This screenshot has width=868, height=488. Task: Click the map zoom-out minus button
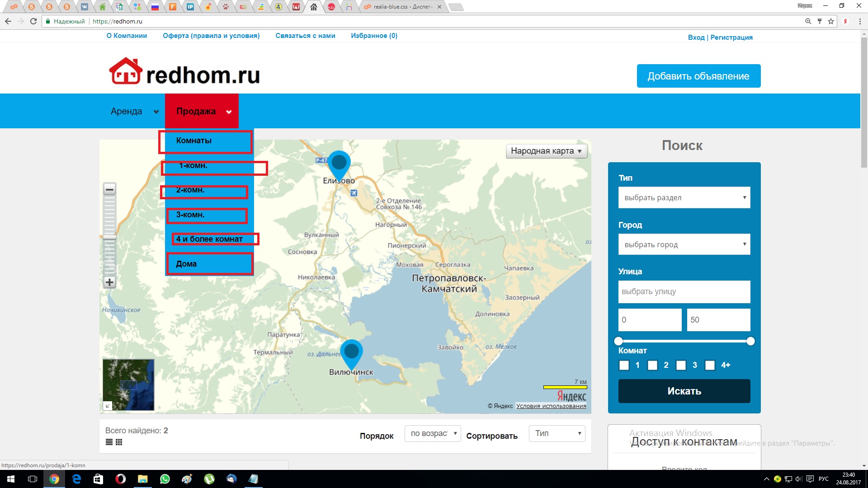[x=109, y=189]
